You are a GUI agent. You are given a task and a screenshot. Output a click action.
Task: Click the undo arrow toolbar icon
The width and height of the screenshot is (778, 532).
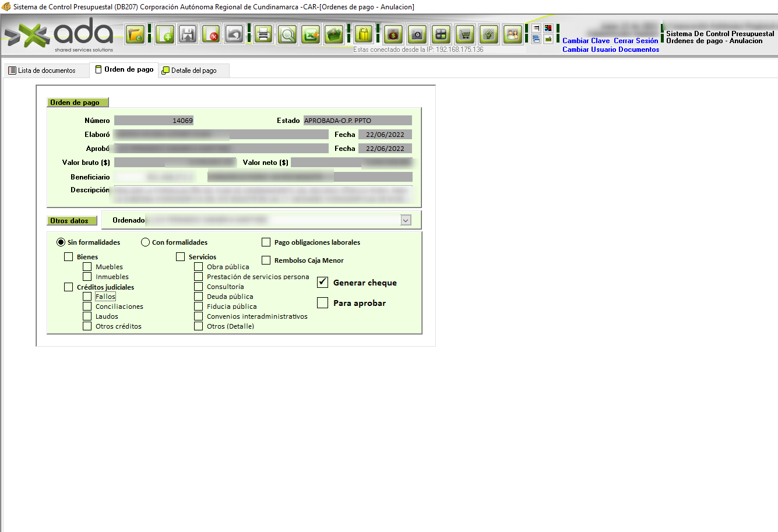pos(234,34)
